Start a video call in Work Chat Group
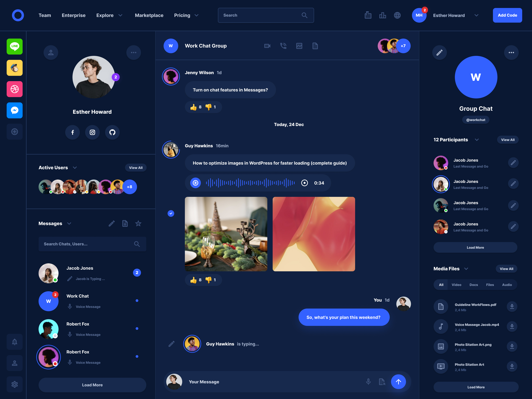 (267, 46)
